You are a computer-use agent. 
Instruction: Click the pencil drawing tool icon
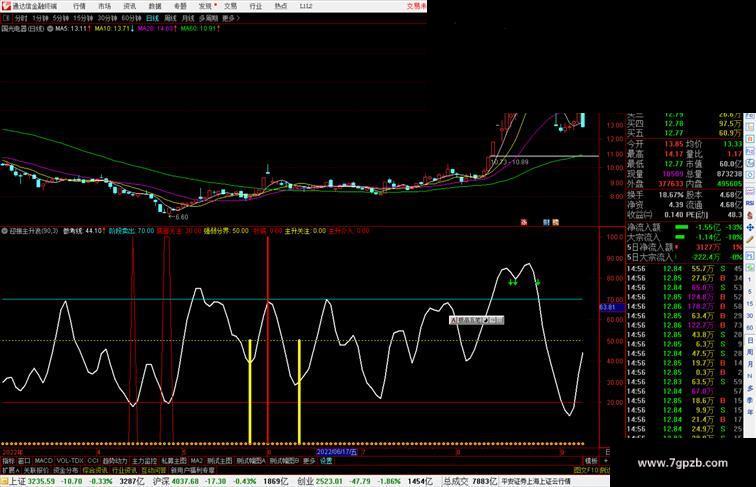click(750, 239)
